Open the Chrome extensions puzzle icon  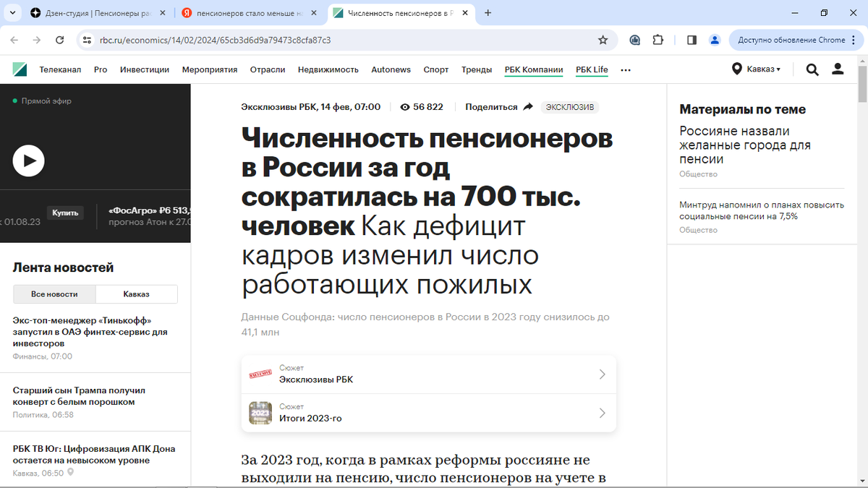[658, 40]
